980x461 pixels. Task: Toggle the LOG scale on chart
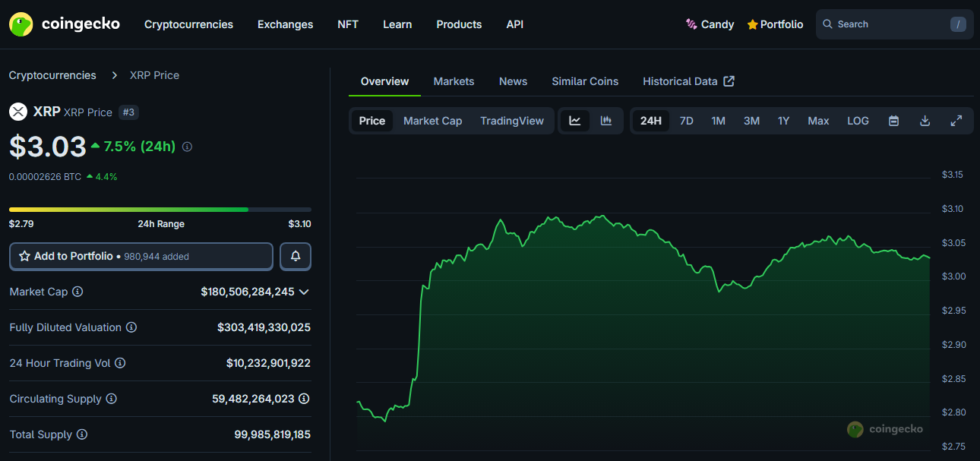point(858,121)
